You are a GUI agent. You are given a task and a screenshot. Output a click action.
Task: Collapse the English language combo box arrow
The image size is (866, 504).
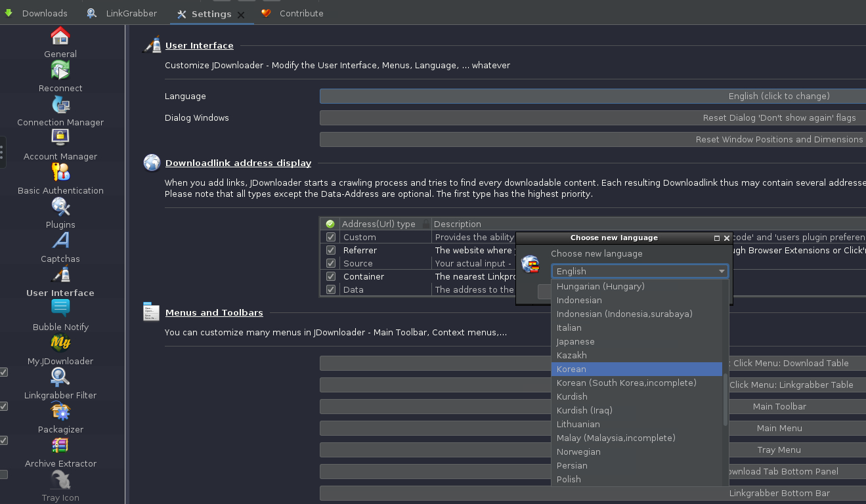(722, 271)
